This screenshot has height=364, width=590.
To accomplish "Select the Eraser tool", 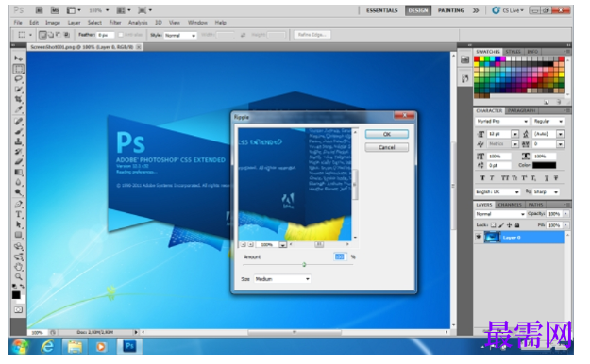I will coord(18,161).
